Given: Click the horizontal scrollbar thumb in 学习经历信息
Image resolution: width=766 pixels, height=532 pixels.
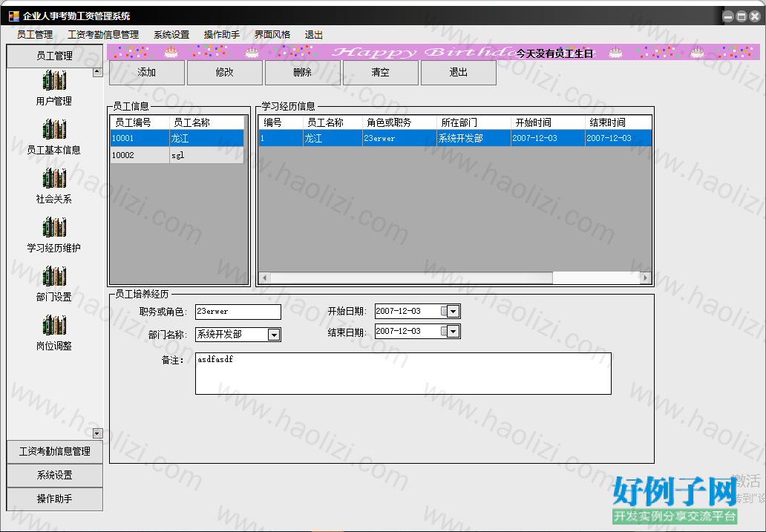Looking at the screenshot, I should pyautogui.click(x=411, y=278).
